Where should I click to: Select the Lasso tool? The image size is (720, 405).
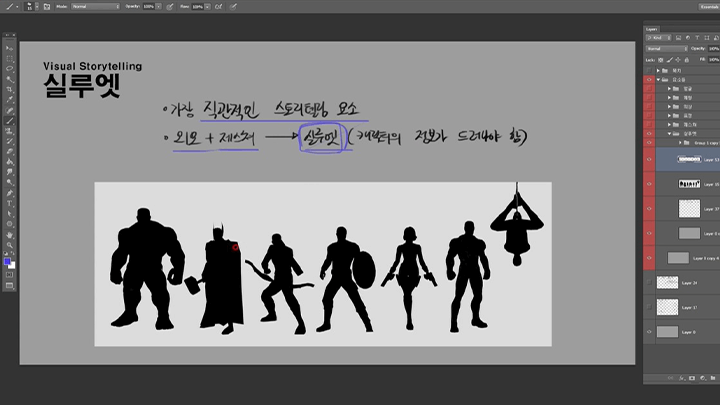point(9,69)
